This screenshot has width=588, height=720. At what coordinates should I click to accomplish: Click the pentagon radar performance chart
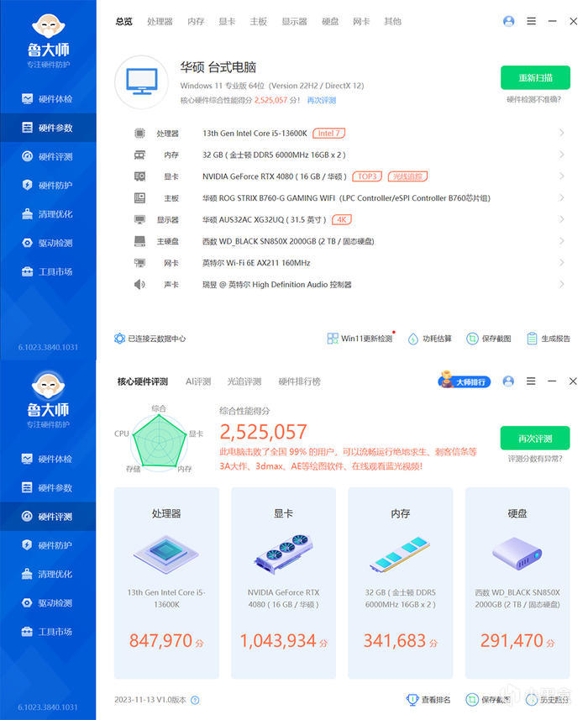(x=160, y=442)
